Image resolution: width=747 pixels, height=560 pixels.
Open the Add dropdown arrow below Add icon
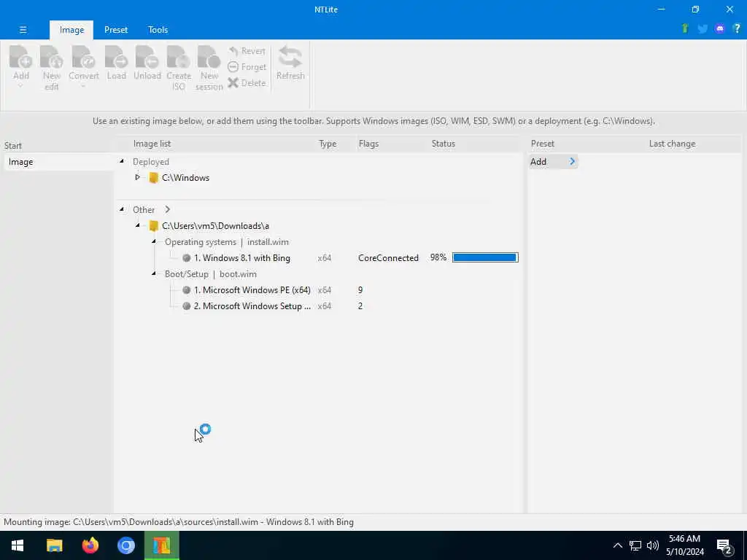click(x=20, y=87)
